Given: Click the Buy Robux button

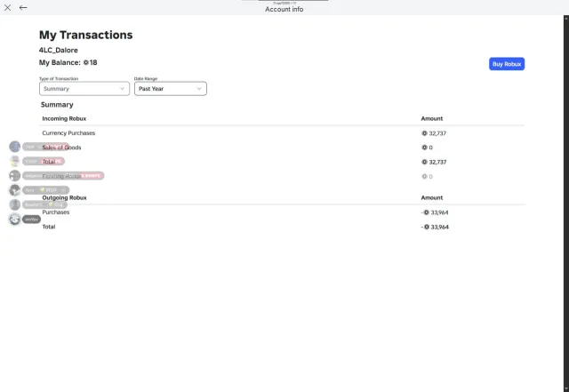Looking at the screenshot, I should (507, 64).
